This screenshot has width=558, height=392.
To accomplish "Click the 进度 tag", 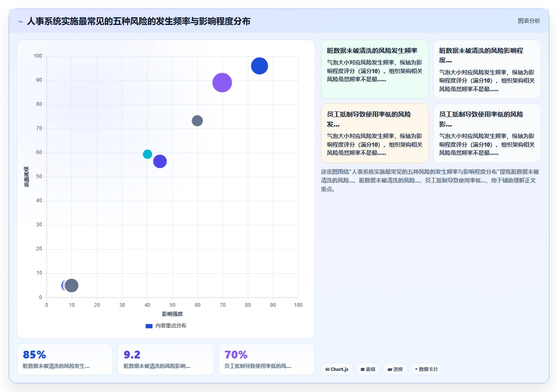I will 395,369.
